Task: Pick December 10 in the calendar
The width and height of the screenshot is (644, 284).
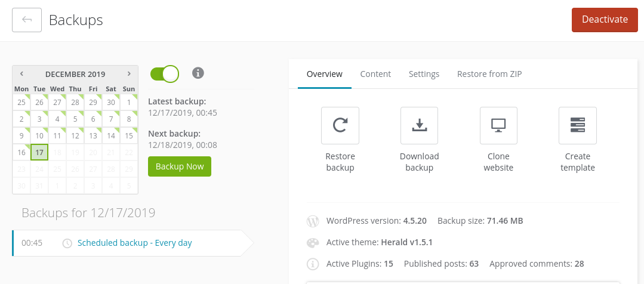Action: click(39, 136)
